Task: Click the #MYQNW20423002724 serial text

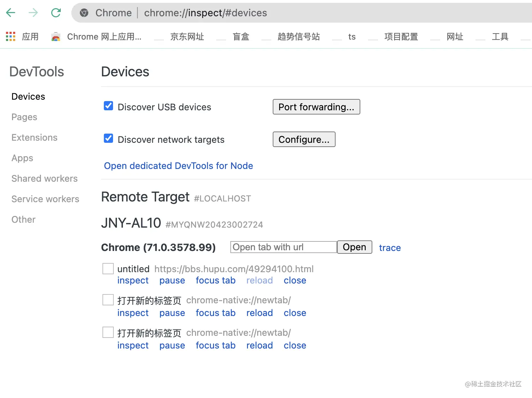Action: point(214,224)
